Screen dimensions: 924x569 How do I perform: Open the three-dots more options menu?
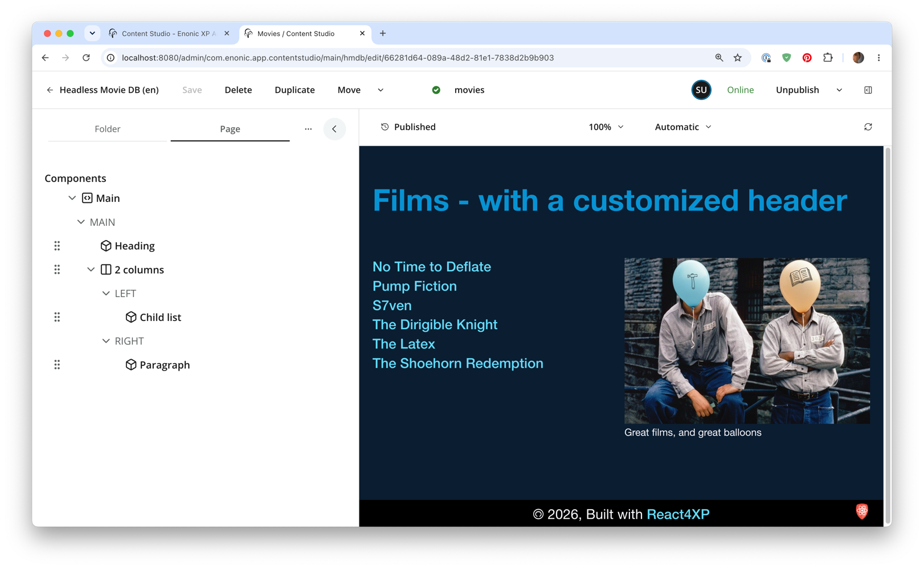(x=308, y=129)
